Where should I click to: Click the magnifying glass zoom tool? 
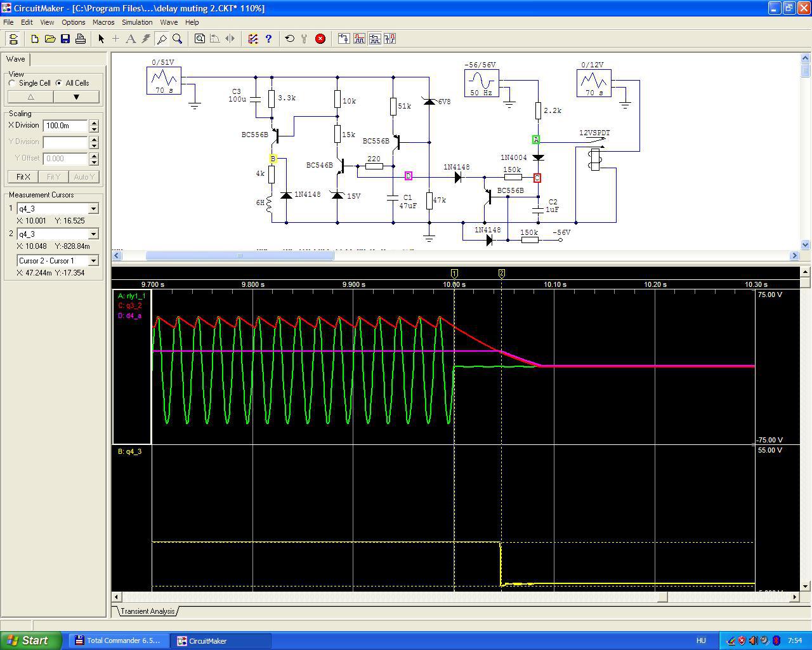(178, 39)
